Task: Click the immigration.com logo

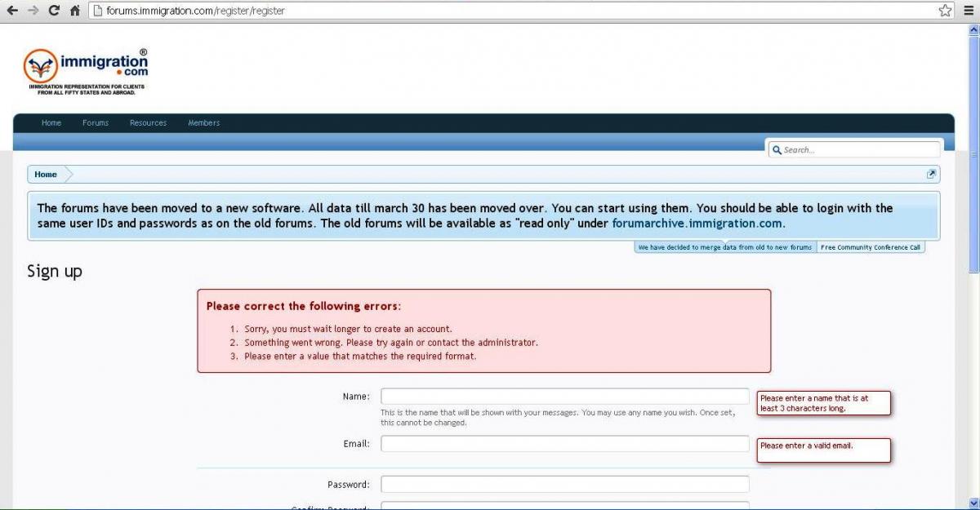Action: point(86,71)
